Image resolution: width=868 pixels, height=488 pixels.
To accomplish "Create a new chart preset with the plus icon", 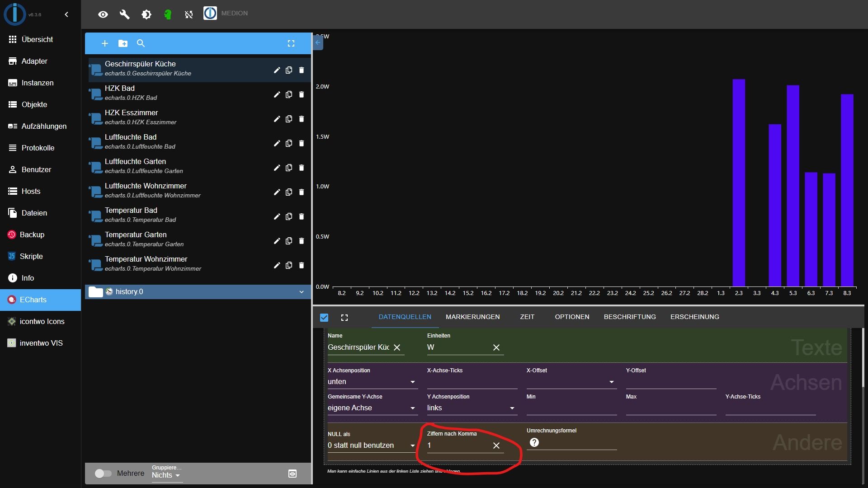I will point(104,43).
